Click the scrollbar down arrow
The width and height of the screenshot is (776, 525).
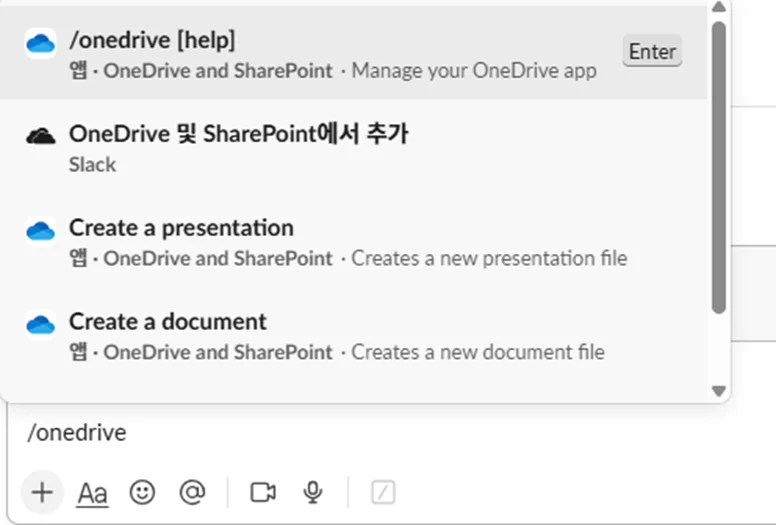tap(718, 391)
